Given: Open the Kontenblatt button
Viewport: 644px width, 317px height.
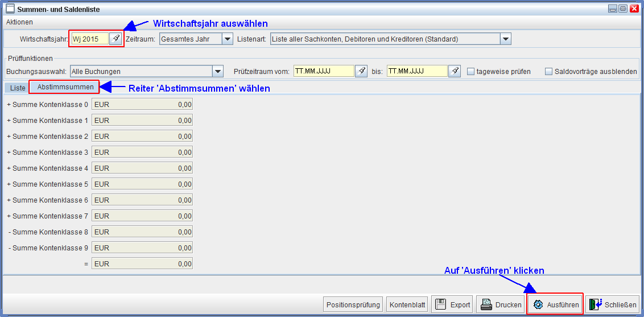Looking at the screenshot, I should coord(407,304).
